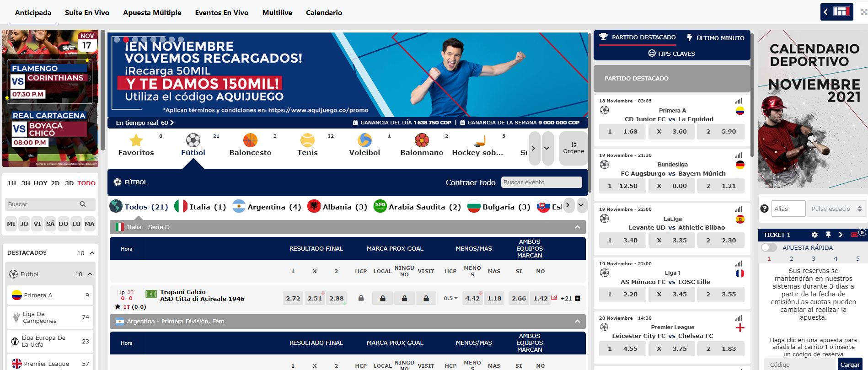Click the Código reservation input
Viewport: 868px width, 370px height.
801,365
